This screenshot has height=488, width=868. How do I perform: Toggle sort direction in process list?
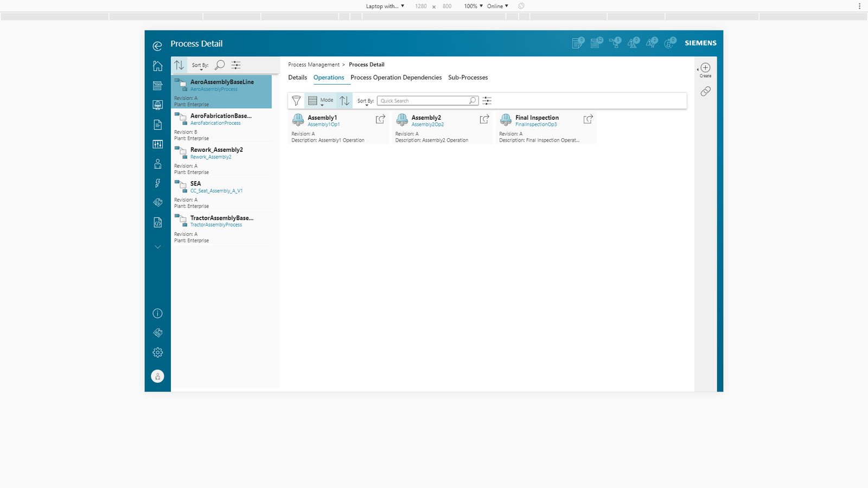point(179,65)
